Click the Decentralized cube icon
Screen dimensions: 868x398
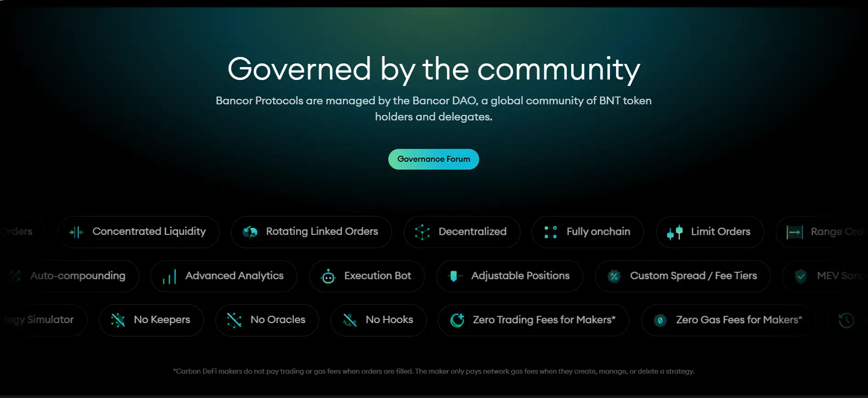click(422, 232)
